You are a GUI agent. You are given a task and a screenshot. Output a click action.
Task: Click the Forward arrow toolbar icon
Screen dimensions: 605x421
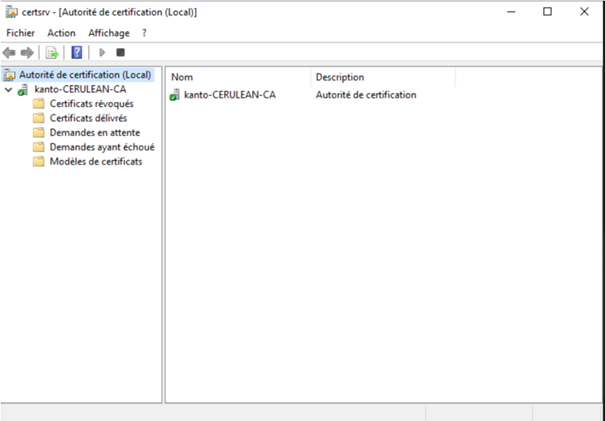coord(27,52)
